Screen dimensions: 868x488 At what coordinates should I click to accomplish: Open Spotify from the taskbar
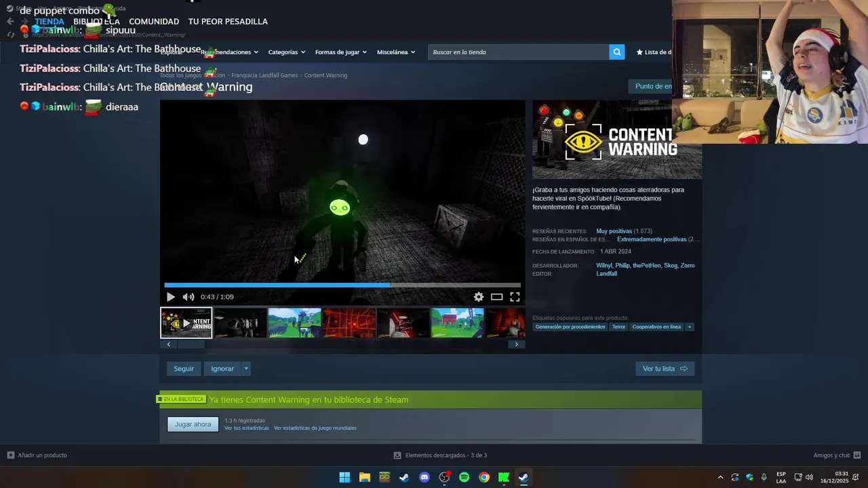[464, 477]
